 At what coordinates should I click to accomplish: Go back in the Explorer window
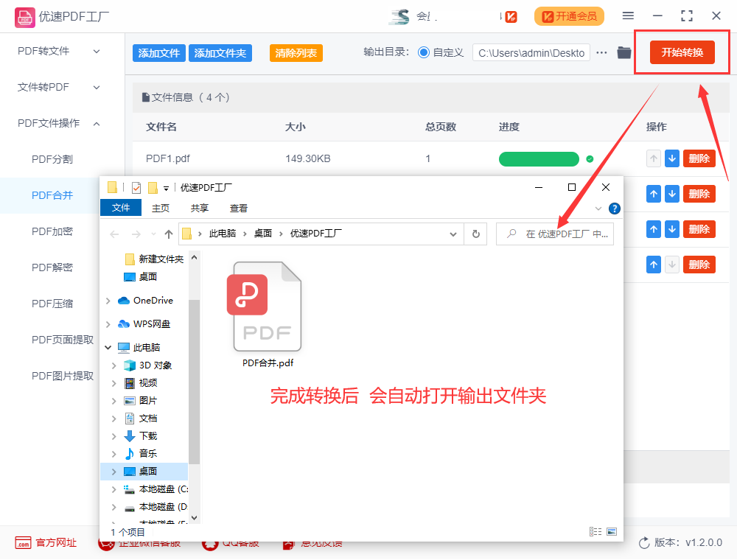114,234
